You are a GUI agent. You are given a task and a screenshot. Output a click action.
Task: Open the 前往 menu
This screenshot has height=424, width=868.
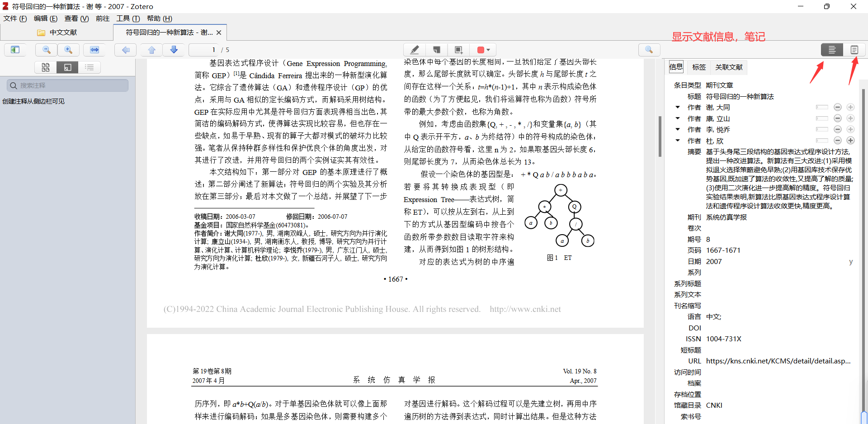pyautogui.click(x=103, y=19)
